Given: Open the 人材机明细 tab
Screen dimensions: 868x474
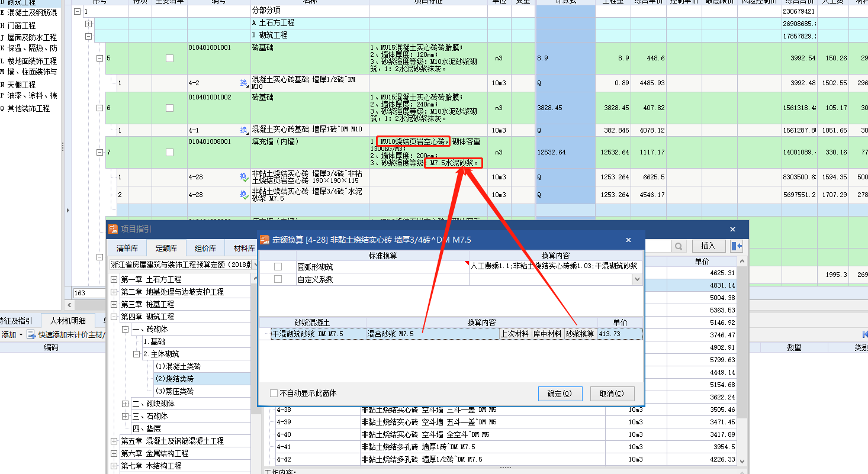Looking at the screenshot, I should (x=67, y=321).
